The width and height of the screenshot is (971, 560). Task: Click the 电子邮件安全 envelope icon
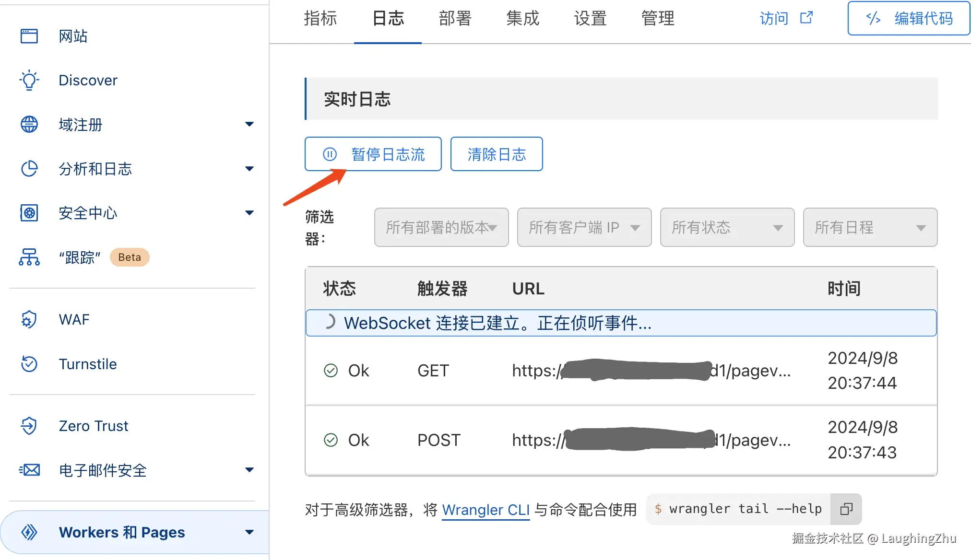[29, 470]
